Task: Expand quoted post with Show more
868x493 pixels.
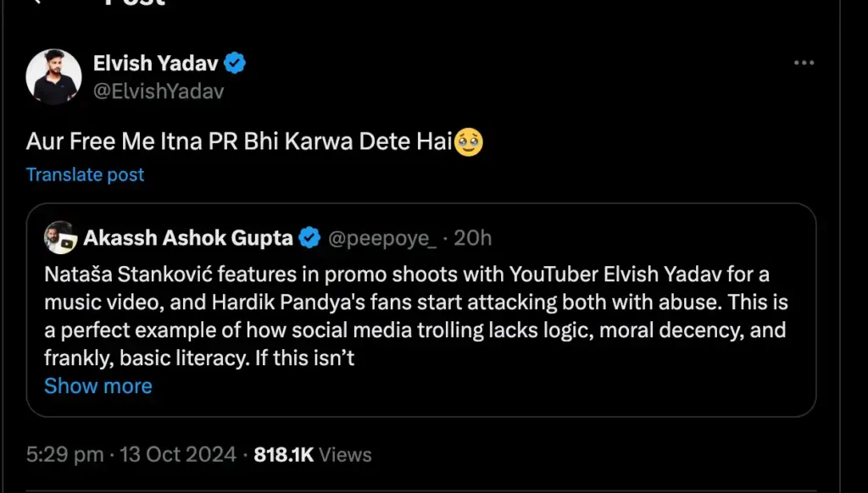Action: point(97,386)
